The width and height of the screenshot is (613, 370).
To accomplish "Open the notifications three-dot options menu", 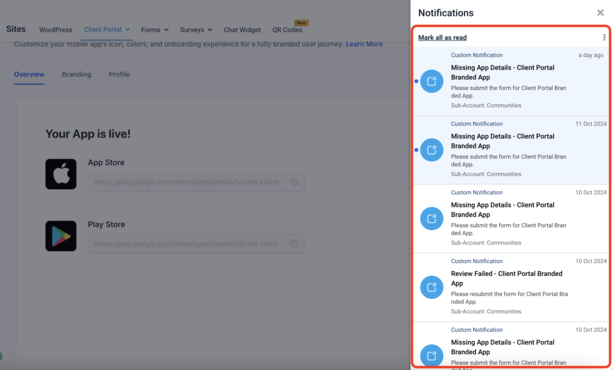I will (x=604, y=37).
